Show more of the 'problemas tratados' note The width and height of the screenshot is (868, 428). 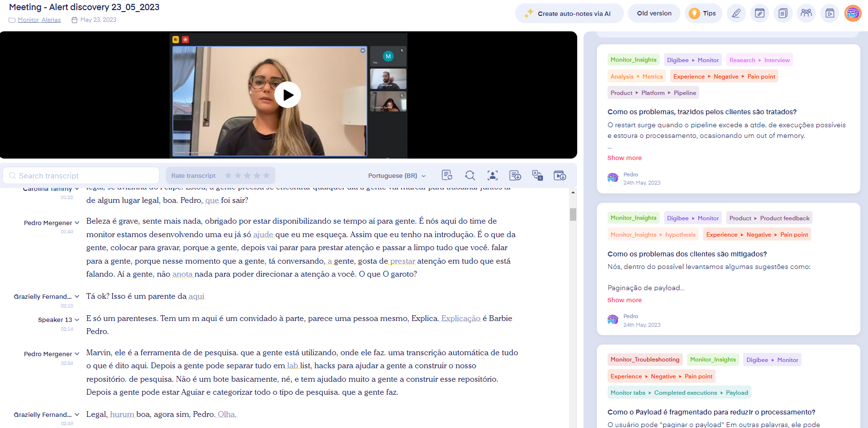tap(624, 158)
